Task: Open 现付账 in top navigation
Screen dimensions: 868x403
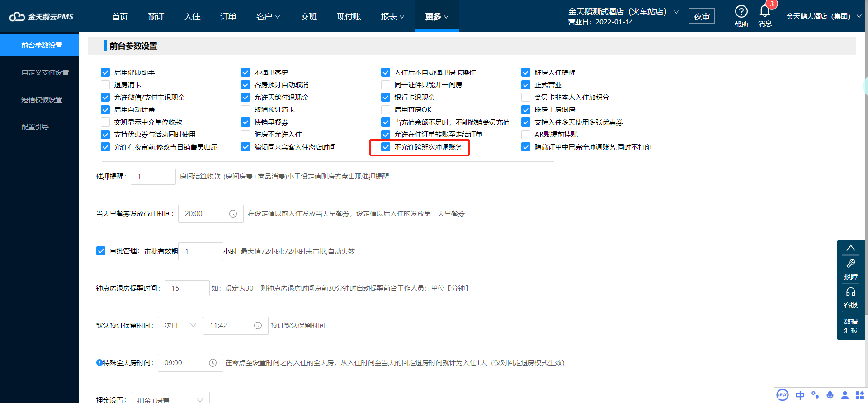Action: (349, 17)
